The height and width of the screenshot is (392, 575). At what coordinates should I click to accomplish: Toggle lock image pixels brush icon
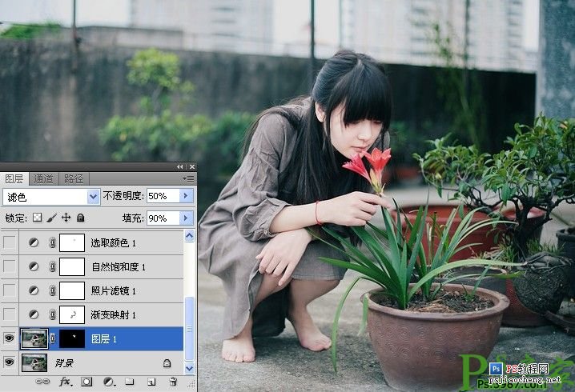tap(52, 218)
